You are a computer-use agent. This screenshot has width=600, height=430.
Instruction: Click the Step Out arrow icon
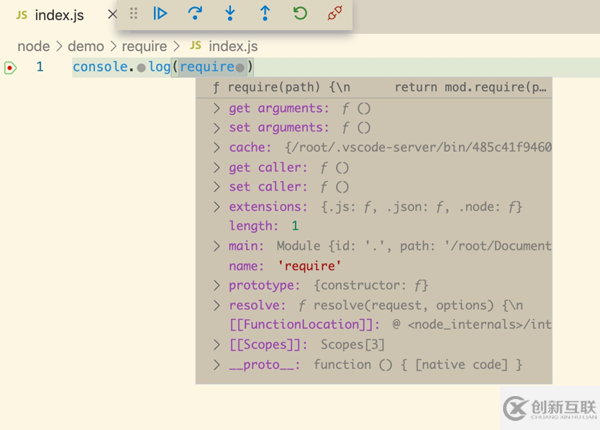265,14
